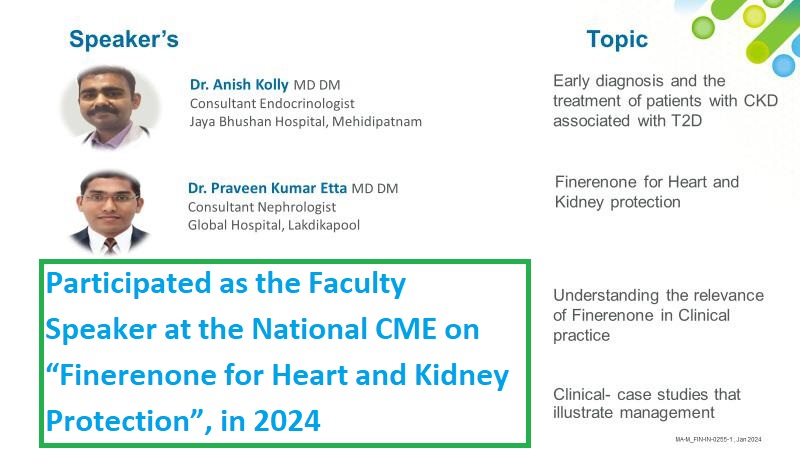Viewport: 800px width, 450px height.
Task: Click Global Hospital, Lakdikapool text
Action: [x=273, y=225]
